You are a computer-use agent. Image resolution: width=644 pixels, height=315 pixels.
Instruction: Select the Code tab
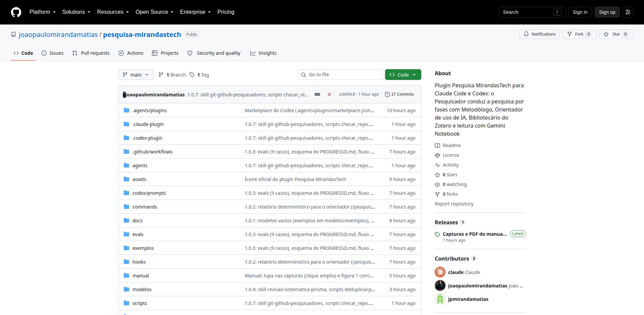click(23, 53)
